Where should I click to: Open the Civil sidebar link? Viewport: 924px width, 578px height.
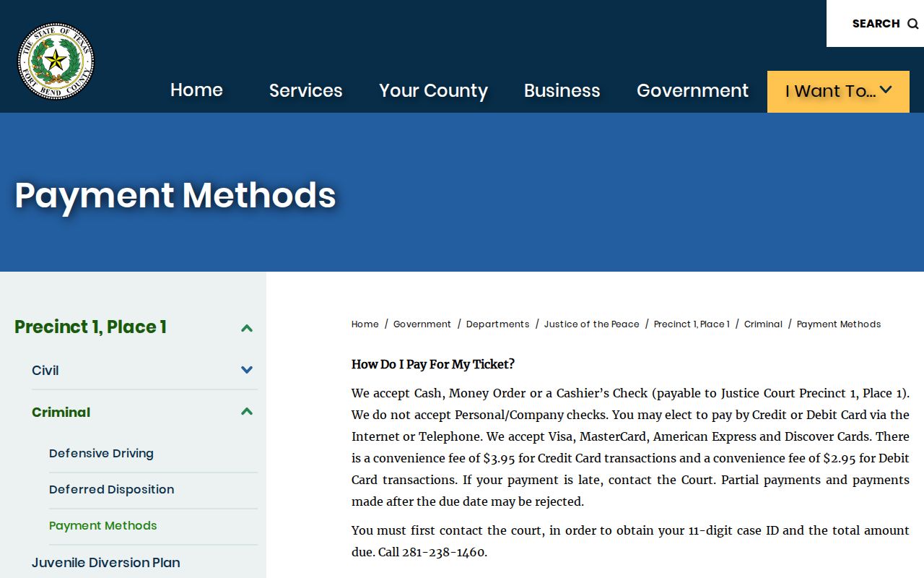pyautogui.click(x=45, y=371)
